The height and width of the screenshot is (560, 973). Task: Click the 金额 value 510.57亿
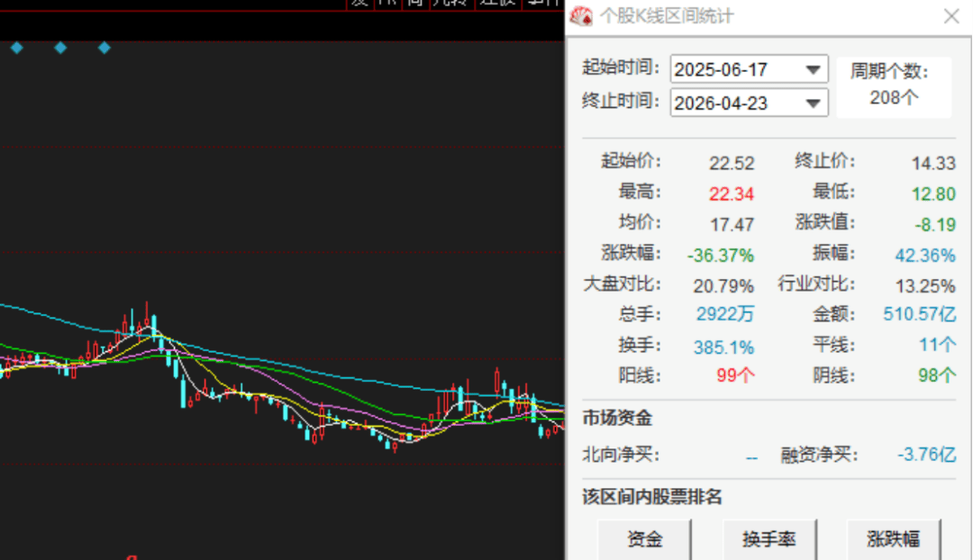click(x=919, y=315)
